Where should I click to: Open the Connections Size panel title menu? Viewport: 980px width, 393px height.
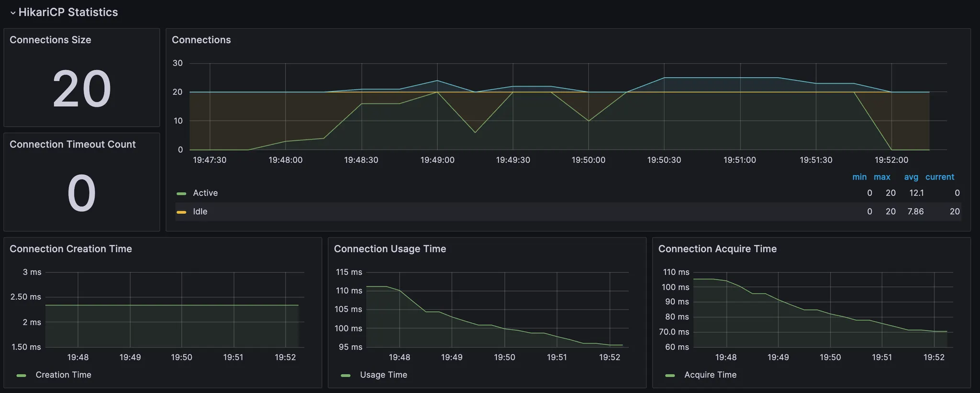click(x=50, y=40)
